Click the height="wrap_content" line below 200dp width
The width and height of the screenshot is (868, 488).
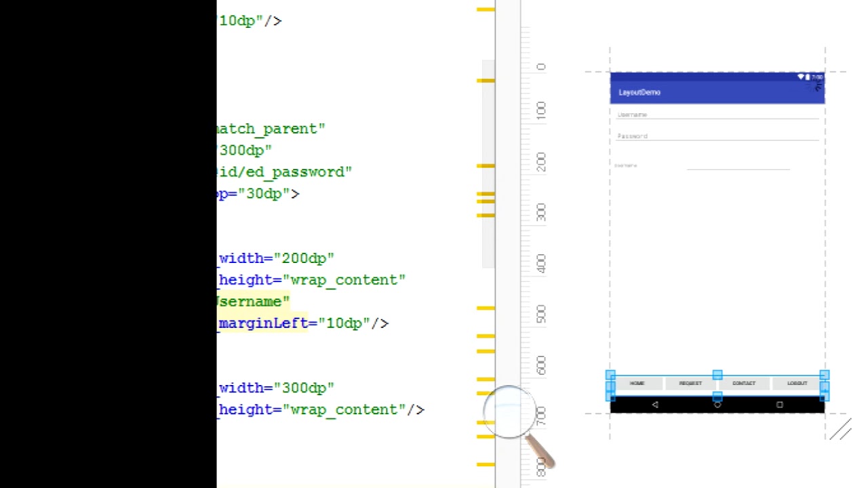coord(312,280)
